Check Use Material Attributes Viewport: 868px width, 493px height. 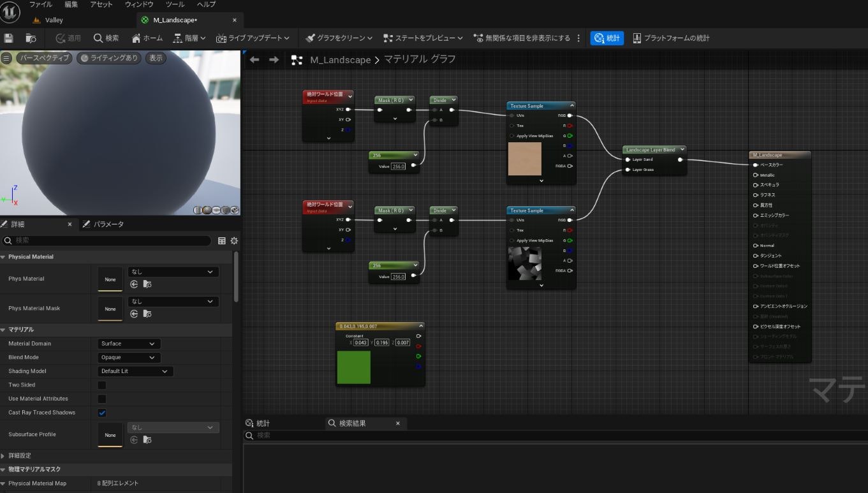(102, 399)
